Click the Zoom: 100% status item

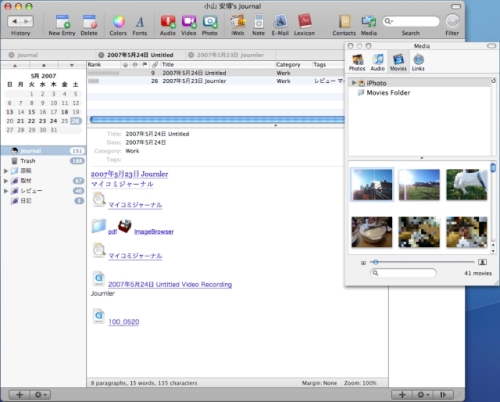(x=360, y=383)
